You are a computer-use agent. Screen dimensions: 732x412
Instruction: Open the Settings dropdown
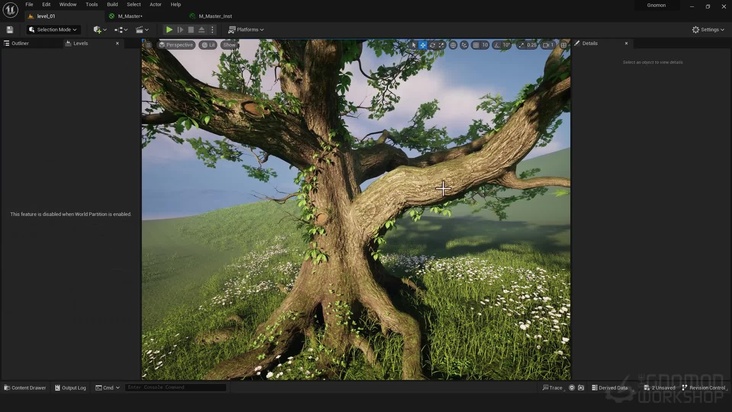[709, 30]
